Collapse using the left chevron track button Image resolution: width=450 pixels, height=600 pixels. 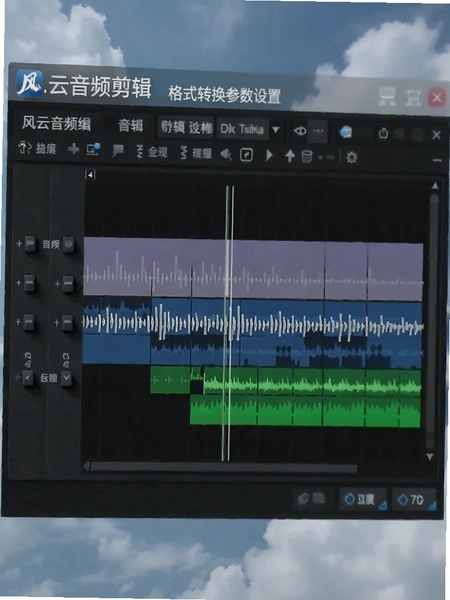click(x=28, y=378)
